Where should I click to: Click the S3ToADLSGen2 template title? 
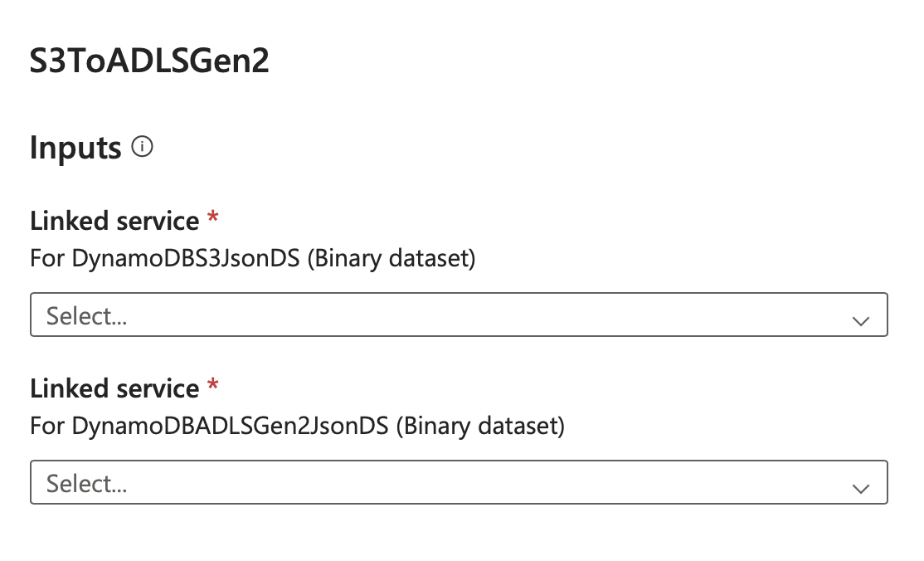[149, 63]
